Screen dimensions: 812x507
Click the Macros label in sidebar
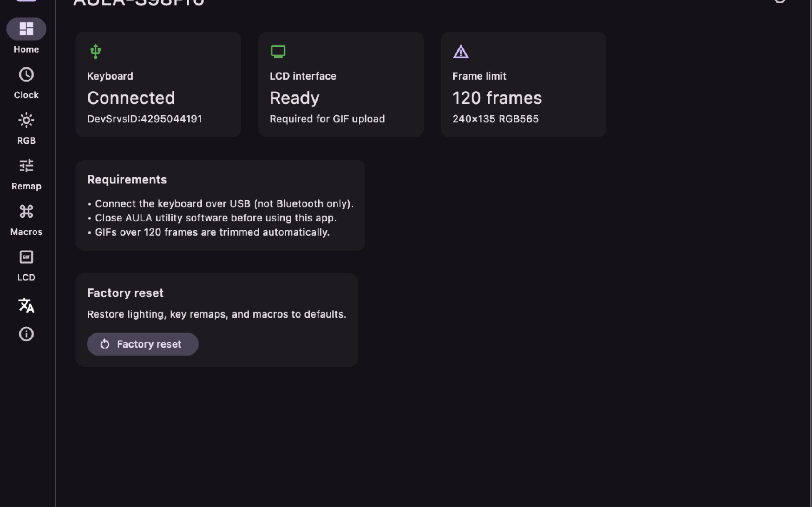[x=26, y=232]
